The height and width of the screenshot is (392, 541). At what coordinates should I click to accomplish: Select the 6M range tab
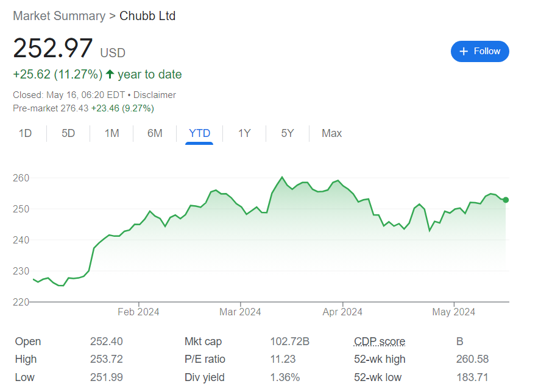click(x=155, y=133)
